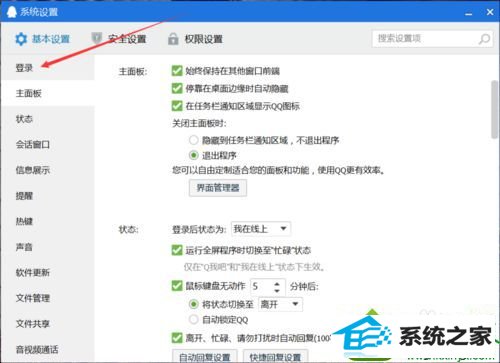This screenshot has width=500, height=363.
Task: Switch to the 安全设置 tab
Action: tap(119, 39)
